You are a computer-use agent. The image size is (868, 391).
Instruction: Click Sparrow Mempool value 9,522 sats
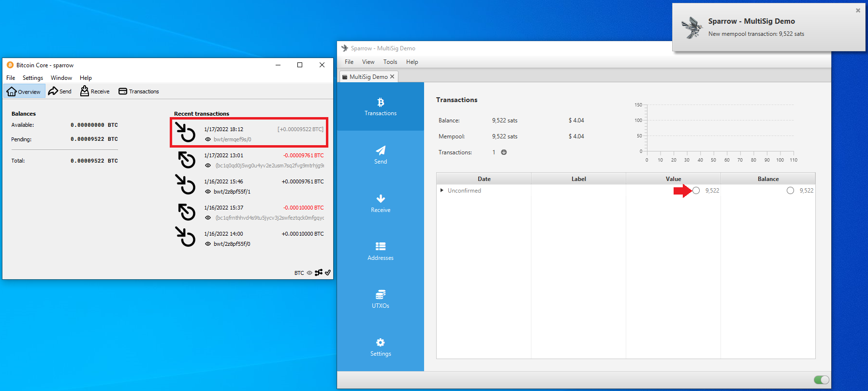pyautogui.click(x=505, y=136)
